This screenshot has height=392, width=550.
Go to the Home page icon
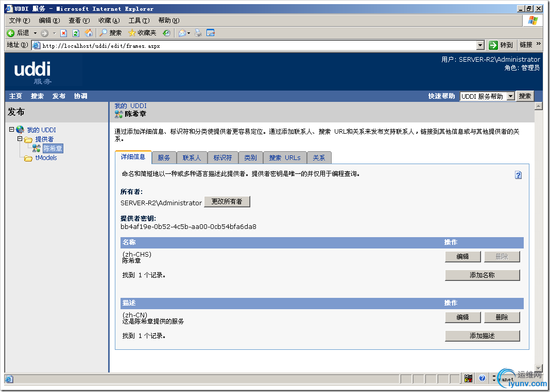click(x=89, y=33)
